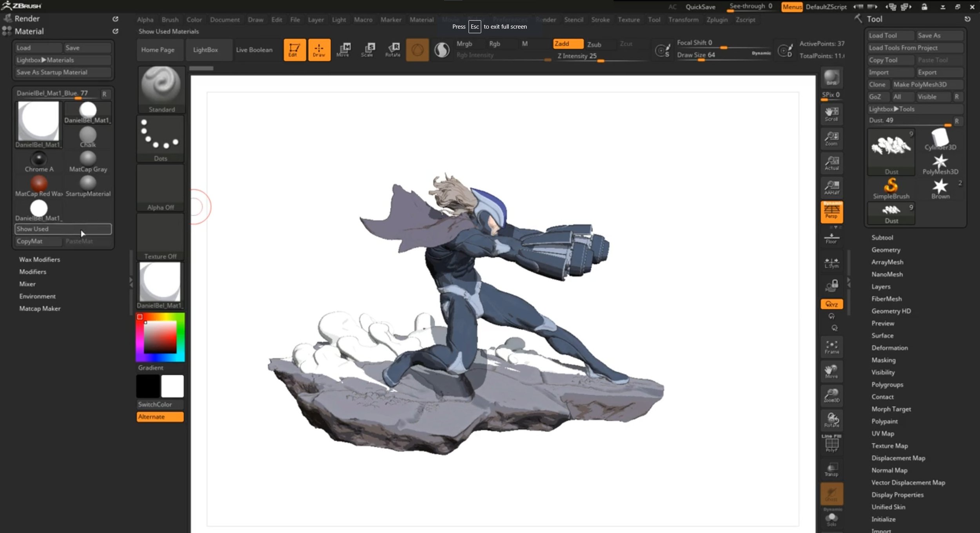Click the BPR render icon
Viewport: 980px width, 533px height.
click(831, 78)
